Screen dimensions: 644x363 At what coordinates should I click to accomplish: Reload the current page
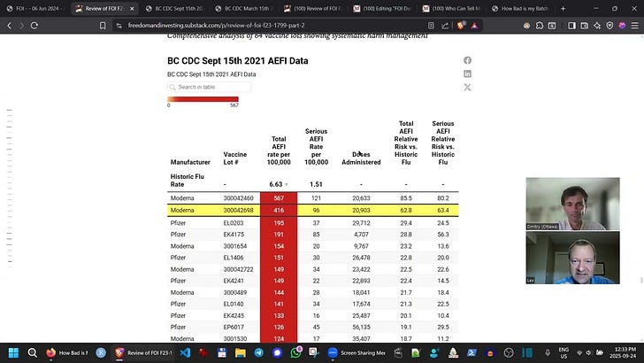click(34, 26)
